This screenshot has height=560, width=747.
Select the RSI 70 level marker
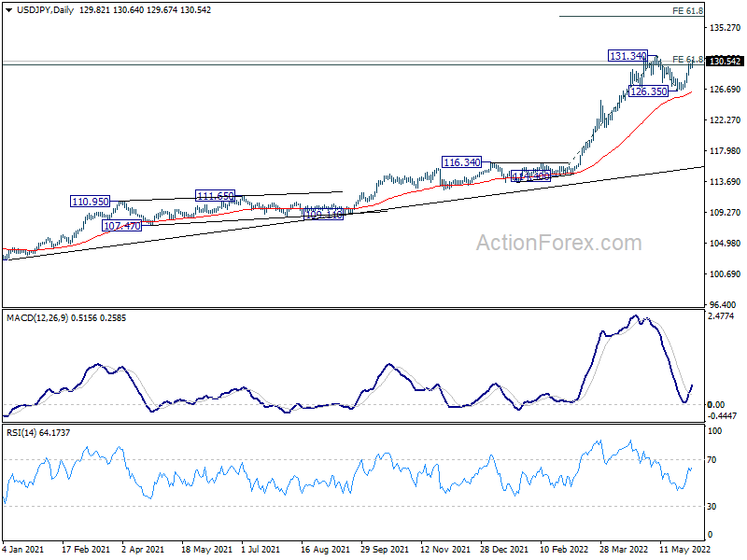(x=717, y=460)
